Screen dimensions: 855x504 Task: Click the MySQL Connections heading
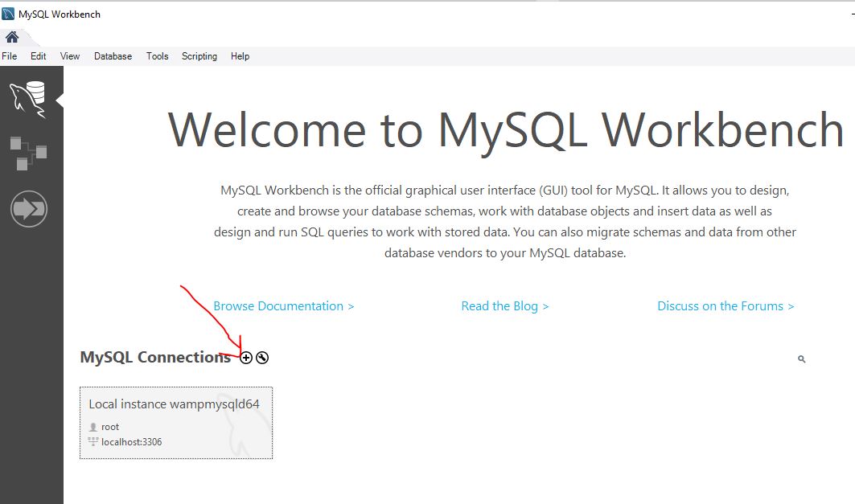click(155, 358)
